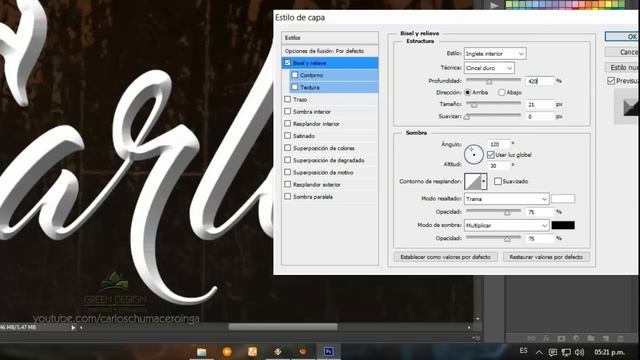640x360 pixels.
Task: Open the orange media player taskbar icon
Action: [x=227, y=351]
